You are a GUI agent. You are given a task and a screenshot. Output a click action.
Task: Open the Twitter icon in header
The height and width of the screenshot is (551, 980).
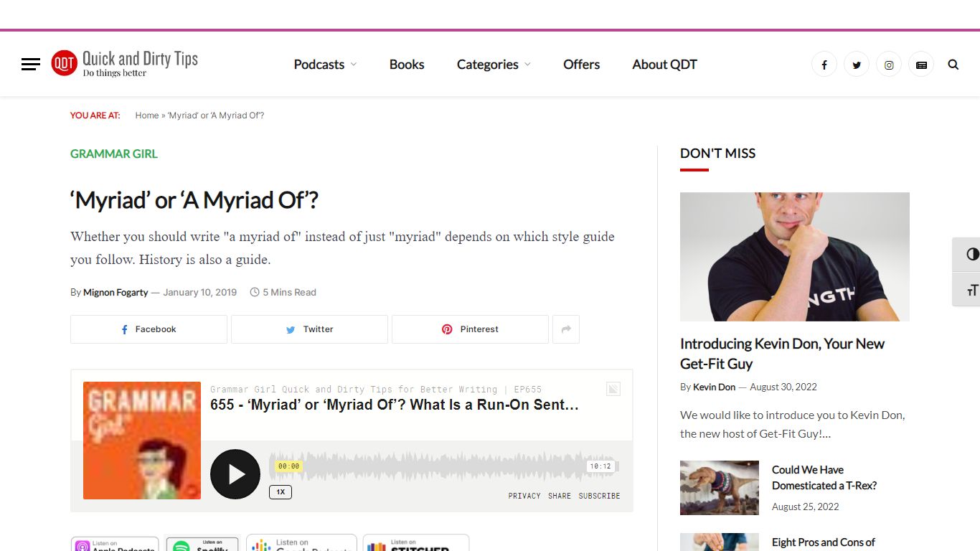pos(857,65)
